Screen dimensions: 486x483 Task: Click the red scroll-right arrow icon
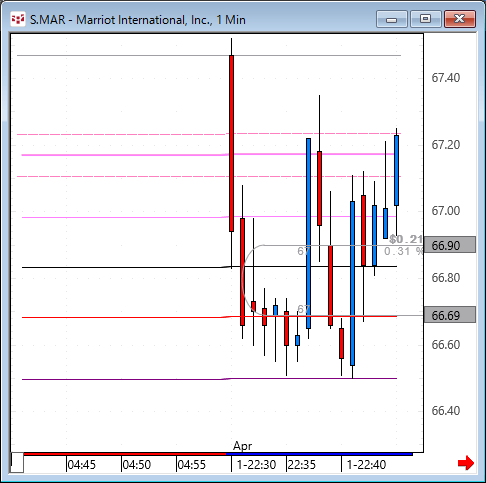466,463
